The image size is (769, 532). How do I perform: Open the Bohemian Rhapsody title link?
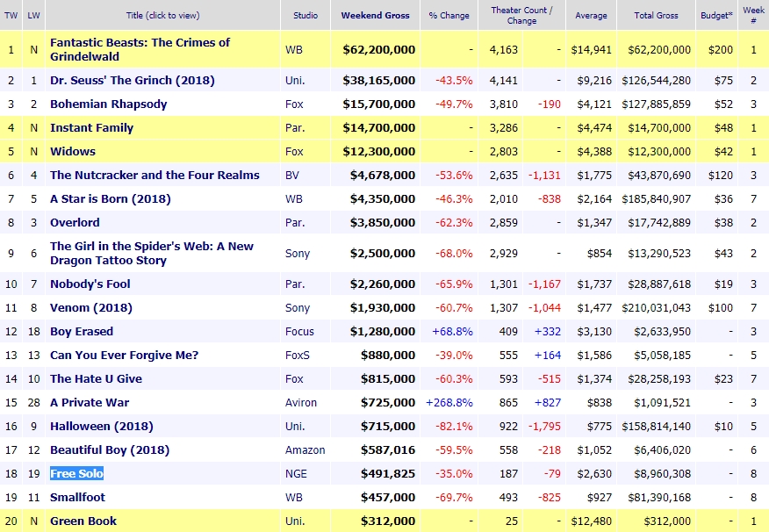[x=108, y=104]
